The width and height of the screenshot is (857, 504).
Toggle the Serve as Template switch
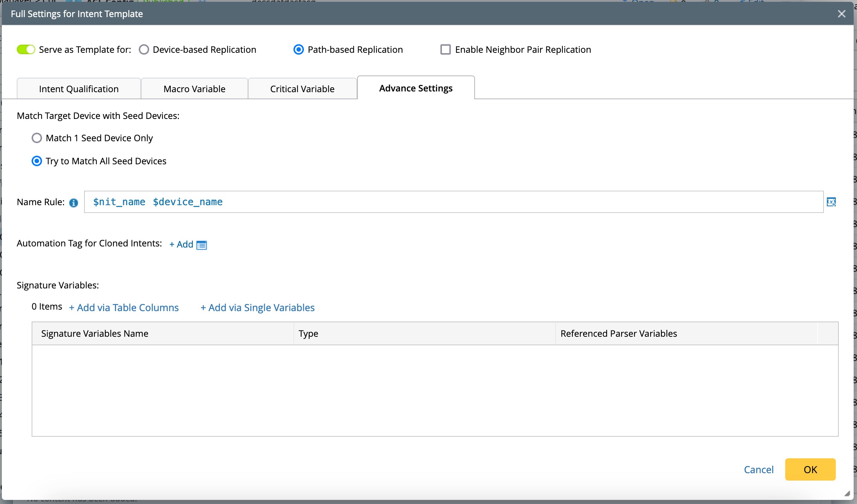pos(26,49)
